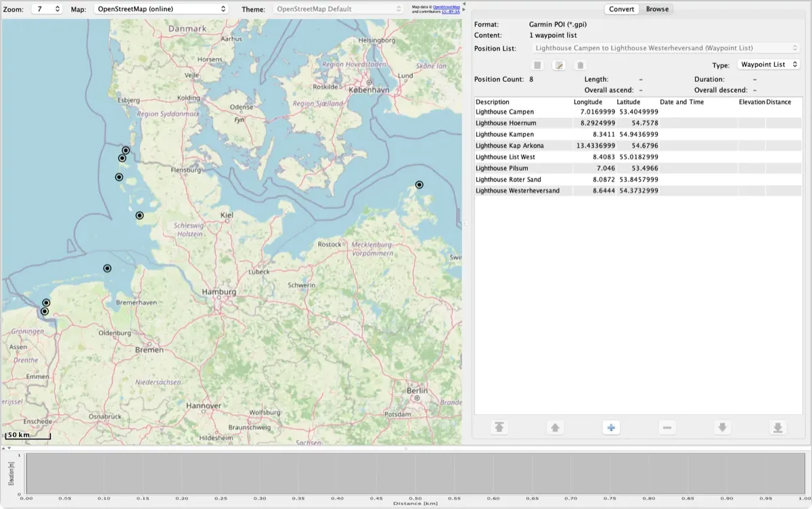Image resolution: width=812 pixels, height=509 pixels.
Task: Select the Campen lighthouse map marker
Action: (45, 311)
